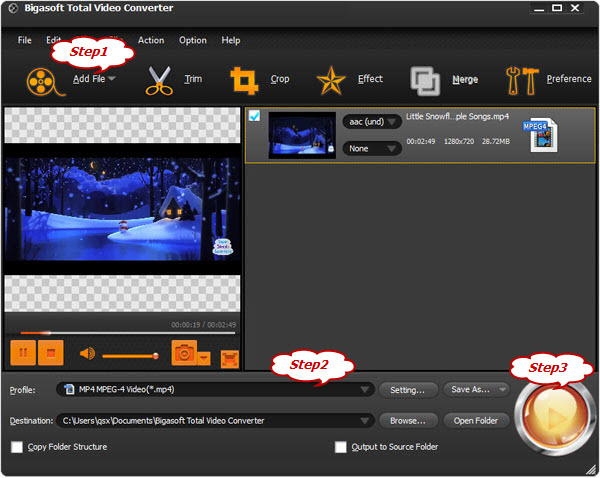
Task: Open the Edit menu
Action: [x=53, y=40]
